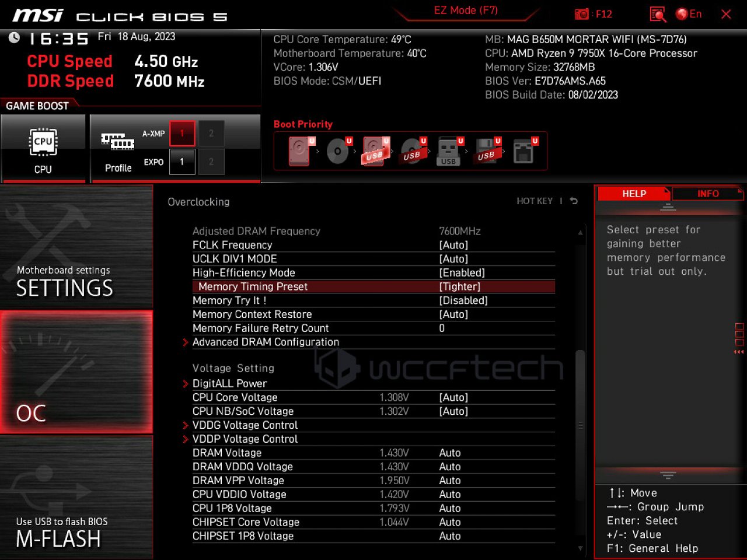Click the back arrow beside HOT KEY
Screen dimensions: 747x560
click(574, 201)
